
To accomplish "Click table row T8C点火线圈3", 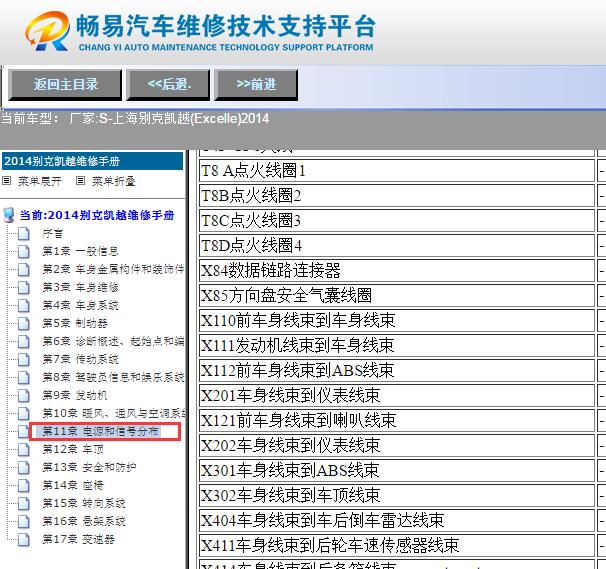I will [x=397, y=220].
